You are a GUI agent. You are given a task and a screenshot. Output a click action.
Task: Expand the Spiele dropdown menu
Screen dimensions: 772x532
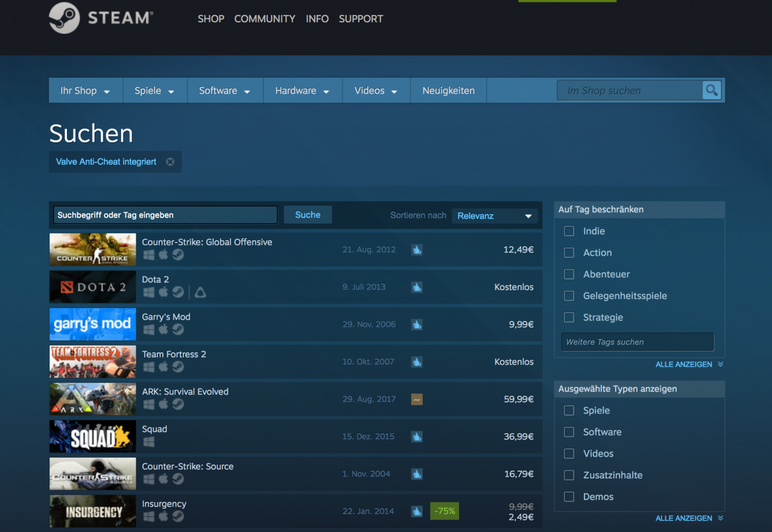(155, 90)
